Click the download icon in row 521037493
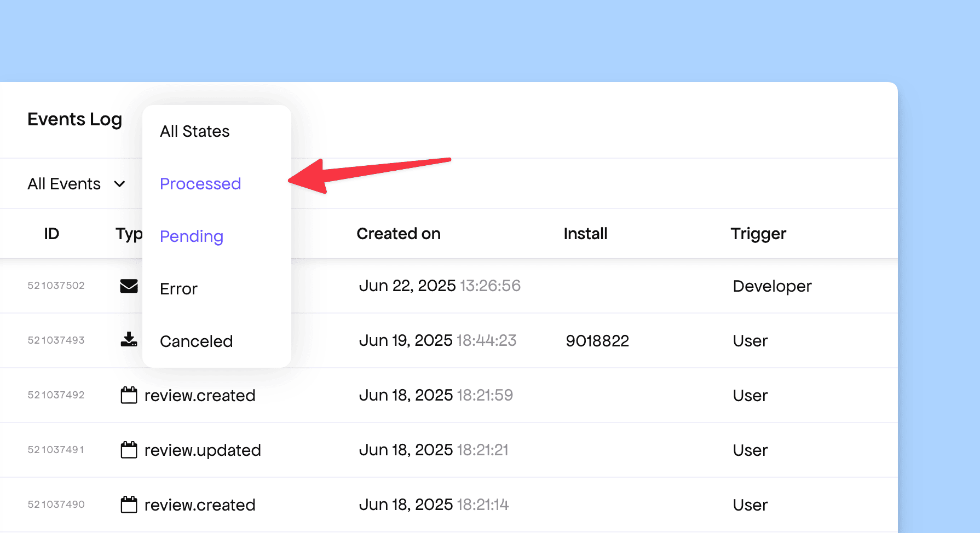 (x=129, y=340)
